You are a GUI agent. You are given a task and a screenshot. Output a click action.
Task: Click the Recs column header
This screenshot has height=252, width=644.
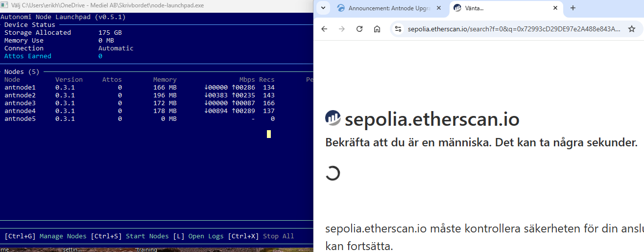pos(267,79)
